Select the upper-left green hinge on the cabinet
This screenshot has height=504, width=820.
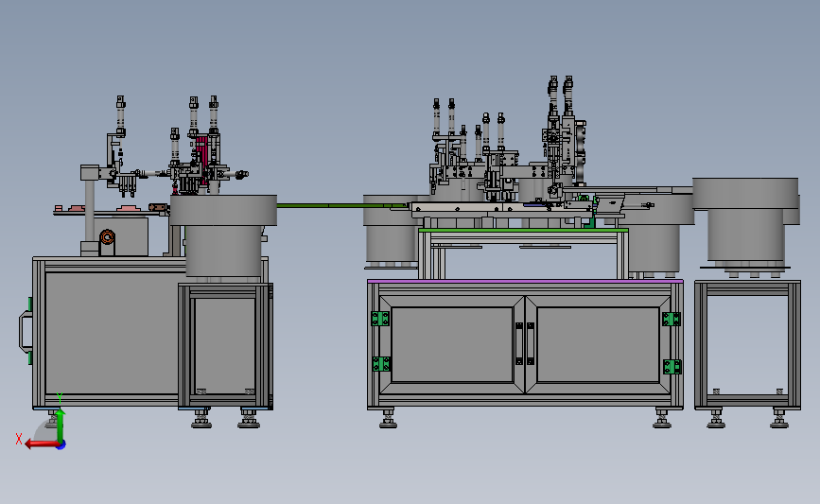(380, 319)
